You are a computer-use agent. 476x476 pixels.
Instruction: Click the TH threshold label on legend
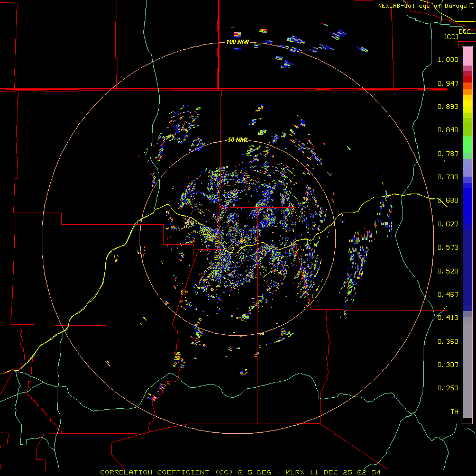click(x=454, y=412)
